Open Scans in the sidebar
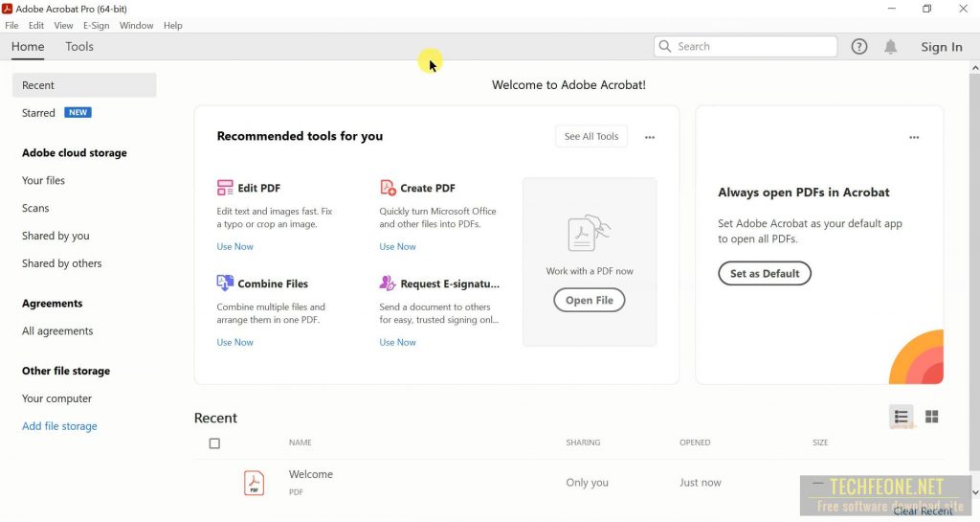The height and width of the screenshot is (522, 980). pos(35,208)
